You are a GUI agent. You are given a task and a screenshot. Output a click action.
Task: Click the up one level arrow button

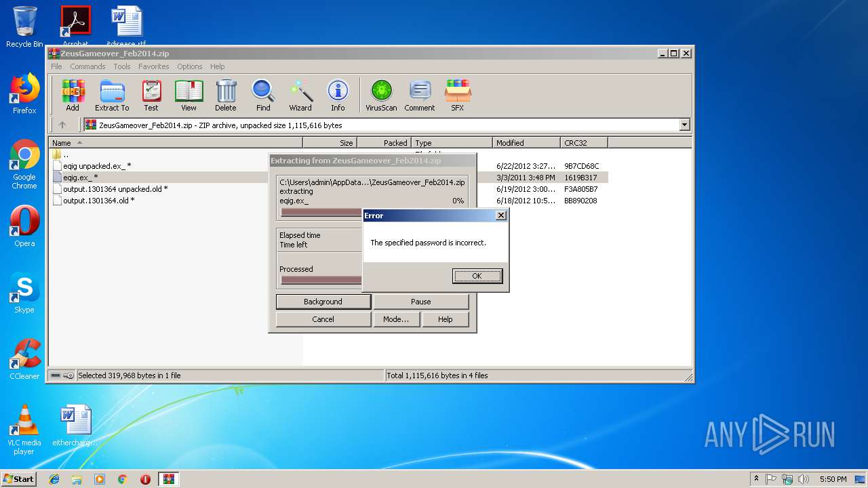(x=62, y=125)
